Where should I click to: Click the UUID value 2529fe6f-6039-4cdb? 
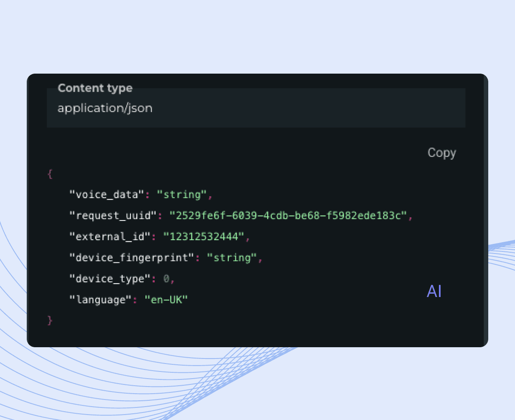tap(288, 215)
